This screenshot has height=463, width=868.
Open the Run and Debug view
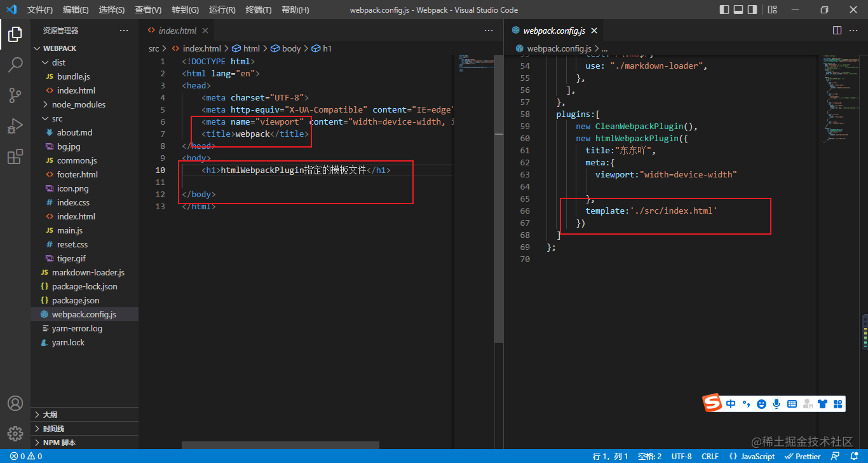[15, 126]
